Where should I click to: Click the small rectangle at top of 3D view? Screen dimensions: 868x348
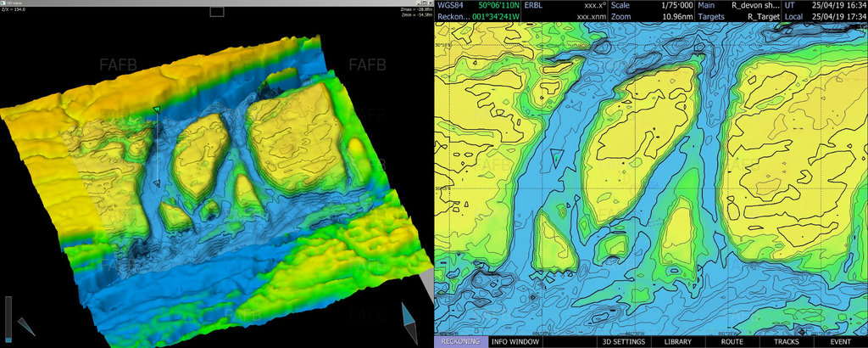click(x=217, y=12)
